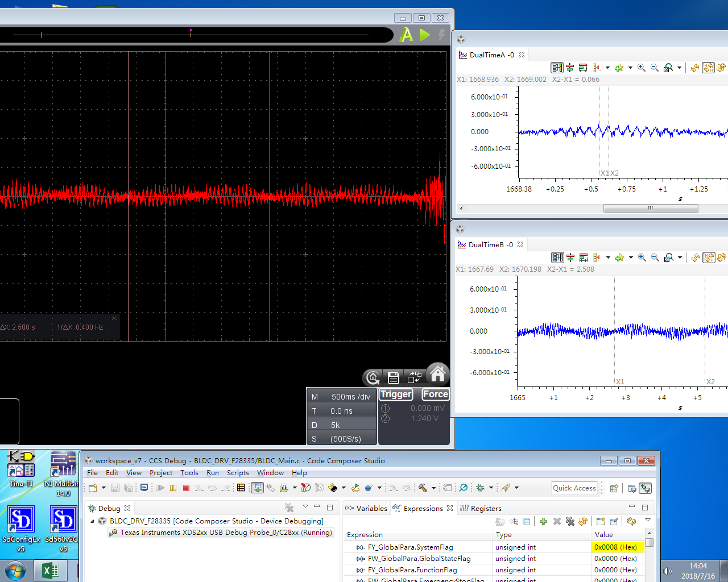Image resolution: width=728 pixels, height=582 pixels.
Task: Open the Expressions view menu dropdown arrow
Action: point(647,520)
